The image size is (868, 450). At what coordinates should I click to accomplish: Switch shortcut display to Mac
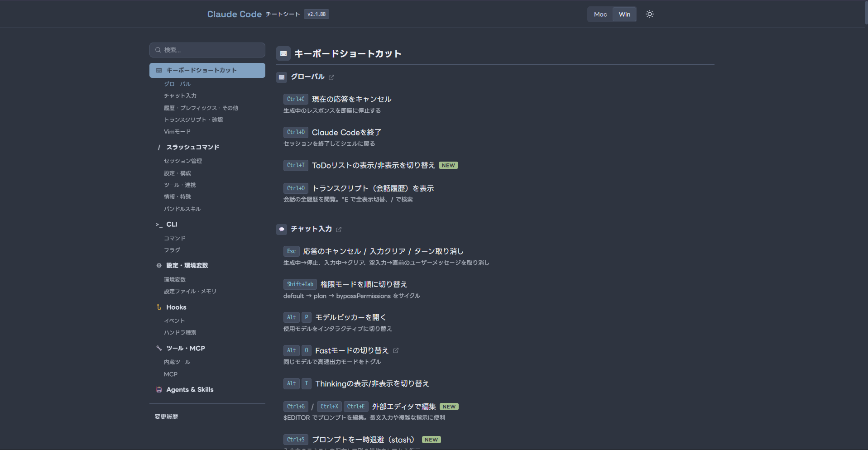pyautogui.click(x=600, y=14)
